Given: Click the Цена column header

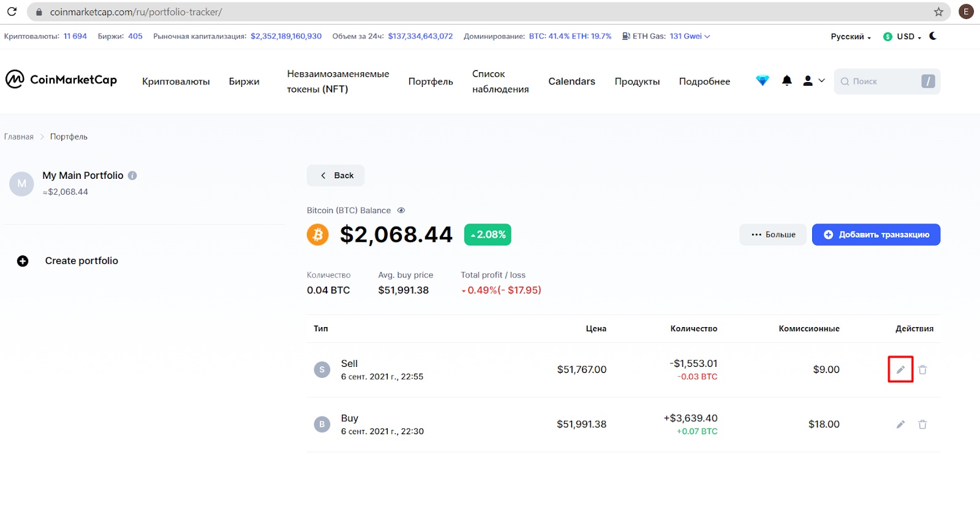Looking at the screenshot, I should click(596, 329).
